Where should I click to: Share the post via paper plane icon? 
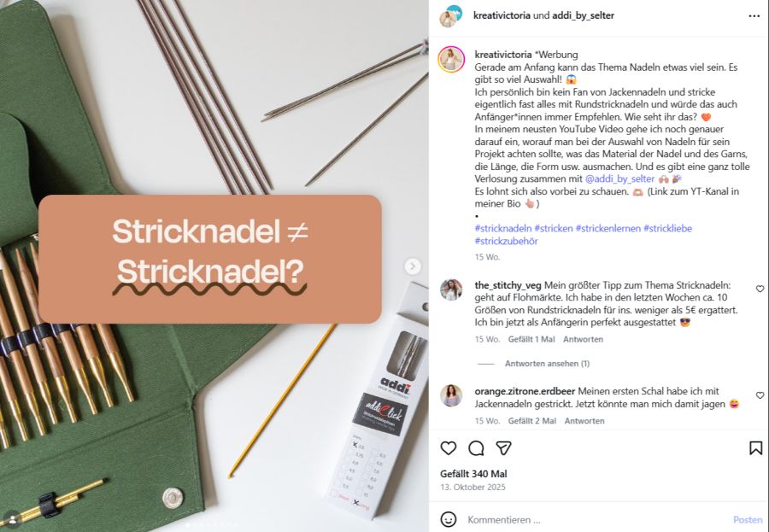coord(503,448)
